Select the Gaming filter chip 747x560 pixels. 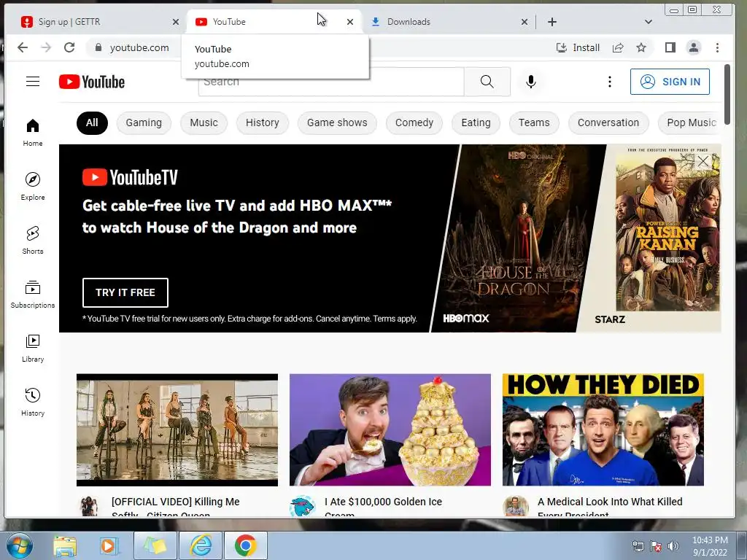144,122
